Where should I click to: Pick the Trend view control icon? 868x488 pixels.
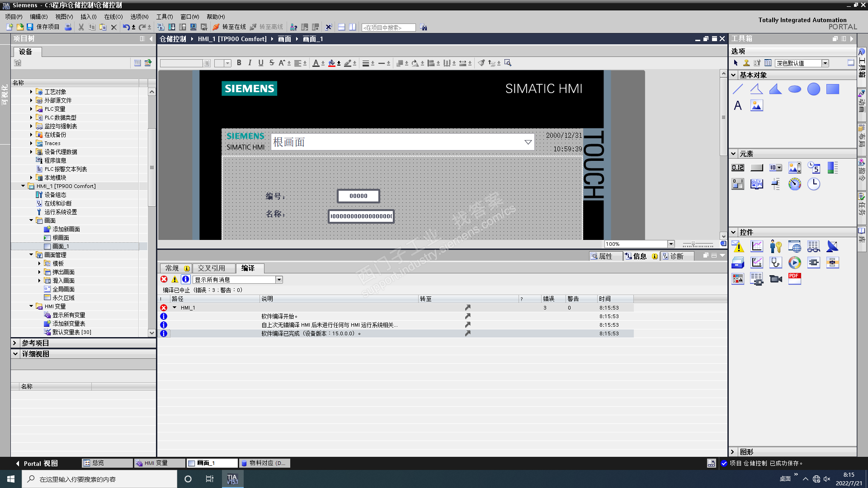tap(756, 246)
